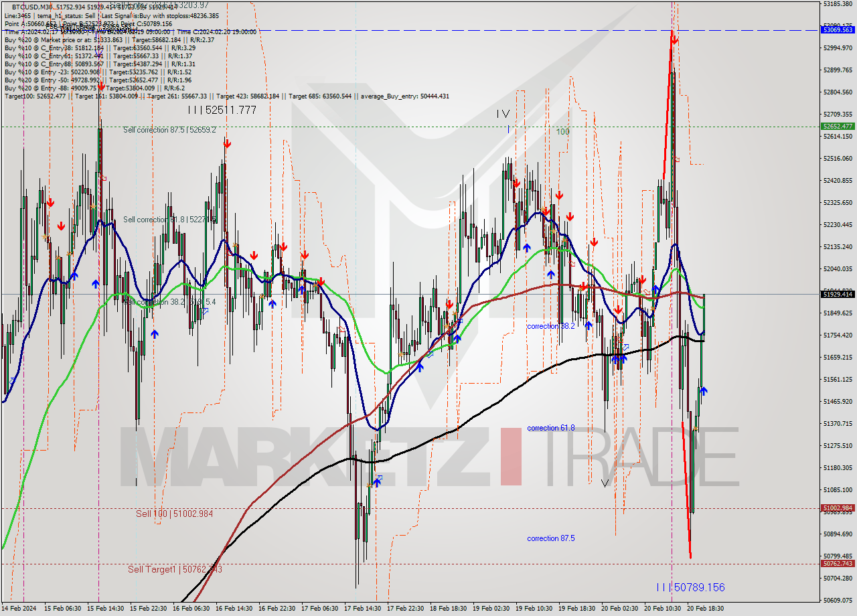Click the '14 Feb 2024' date label
Screen dimensions: 857x616
coord(19,609)
